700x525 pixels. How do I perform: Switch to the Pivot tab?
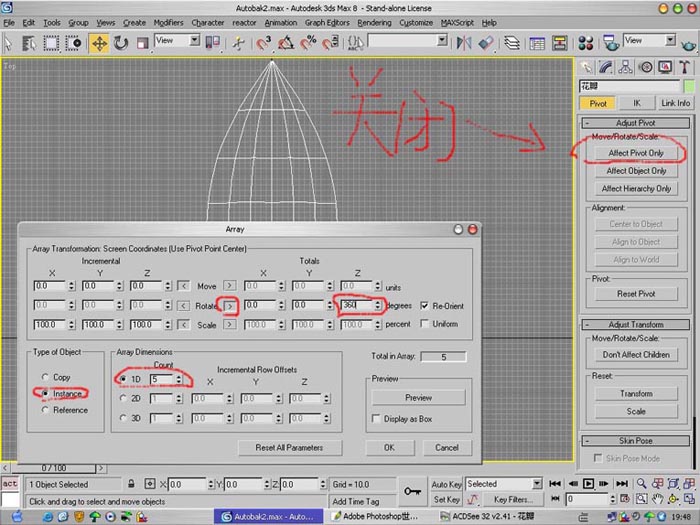point(598,104)
